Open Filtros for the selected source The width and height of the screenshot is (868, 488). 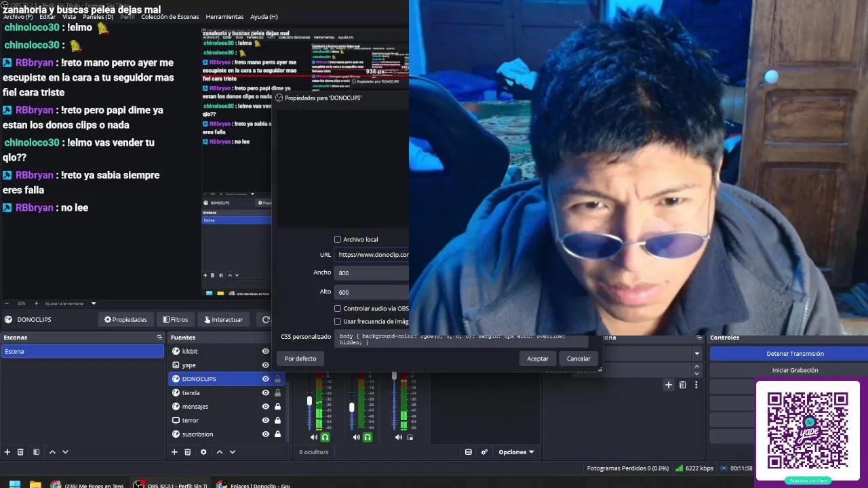[x=175, y=320]
